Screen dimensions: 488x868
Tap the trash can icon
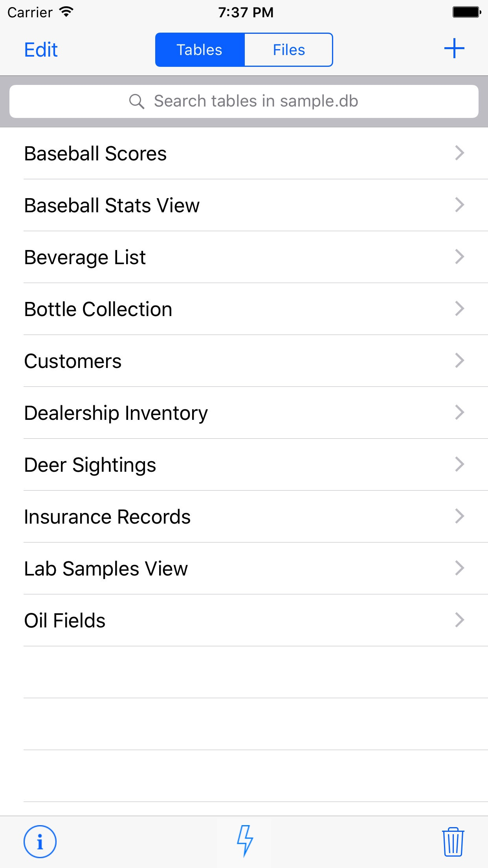tap(453, 842)
